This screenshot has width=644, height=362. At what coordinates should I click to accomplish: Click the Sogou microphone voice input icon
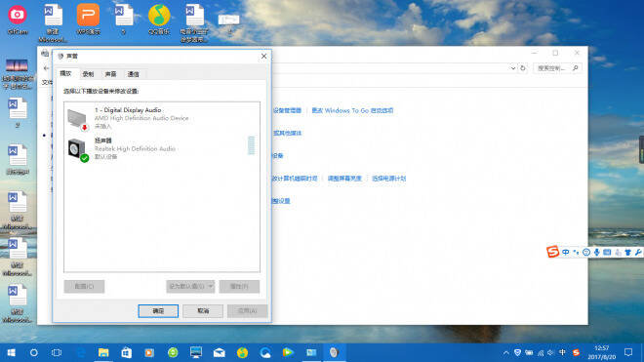pyautogui.click(x=597, y=252)
